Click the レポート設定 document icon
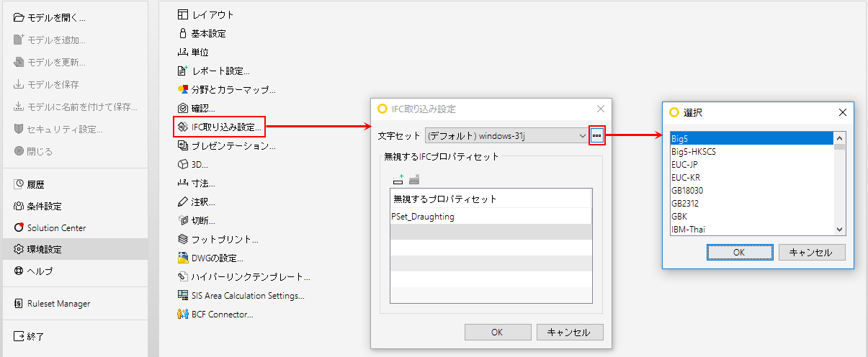 click(x=183, y=71)
